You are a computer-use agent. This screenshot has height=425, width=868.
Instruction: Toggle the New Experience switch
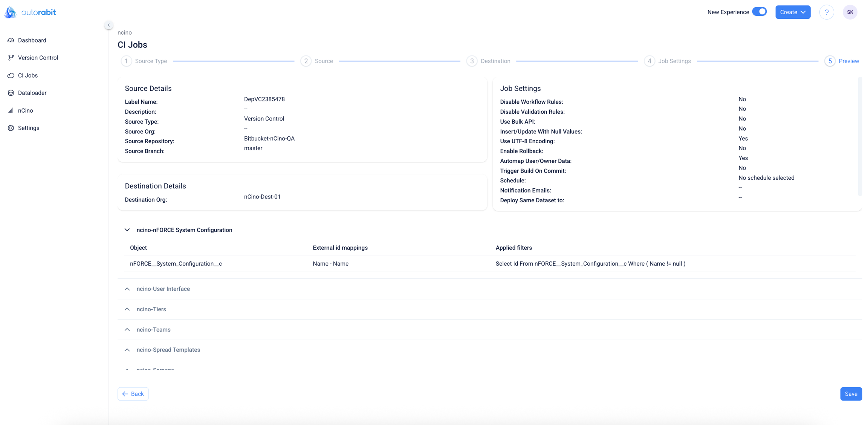click(x=759, y=12)
